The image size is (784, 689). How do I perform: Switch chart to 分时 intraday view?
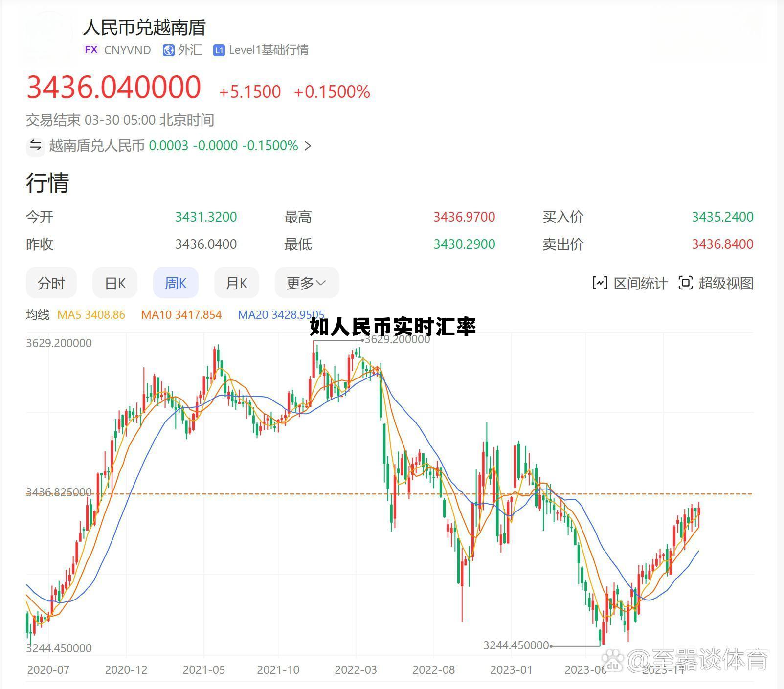[x=51, y=283]
